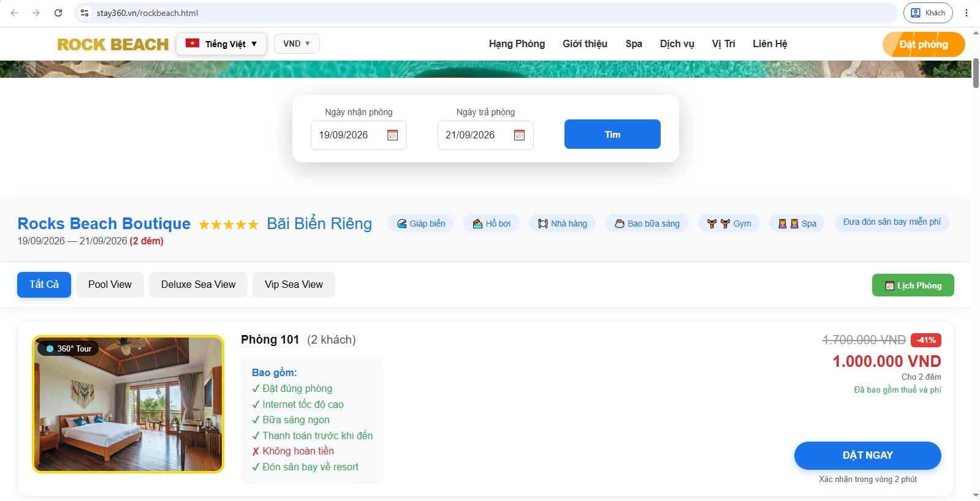Image resolution: width=980 pixels, height=501 pixels.
Task: Click the Hồ bơi amenity chip
Action: click(x=492, y=224)
